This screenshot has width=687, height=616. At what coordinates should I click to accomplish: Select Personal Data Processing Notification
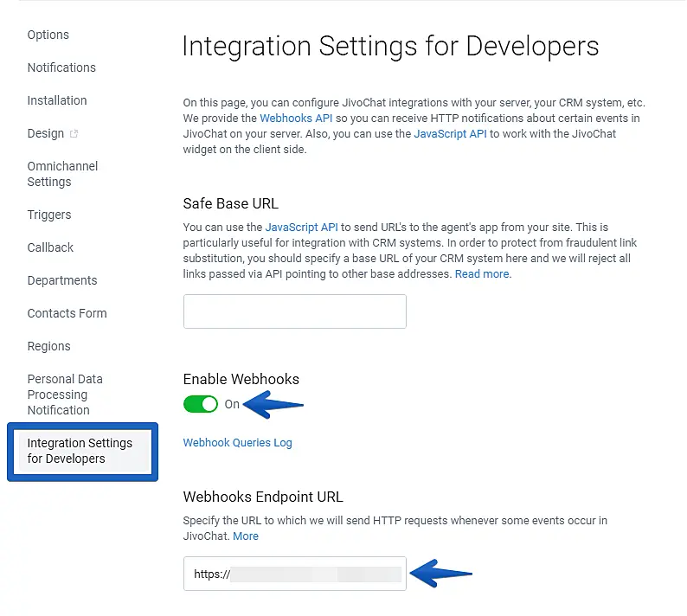point(65,395)
